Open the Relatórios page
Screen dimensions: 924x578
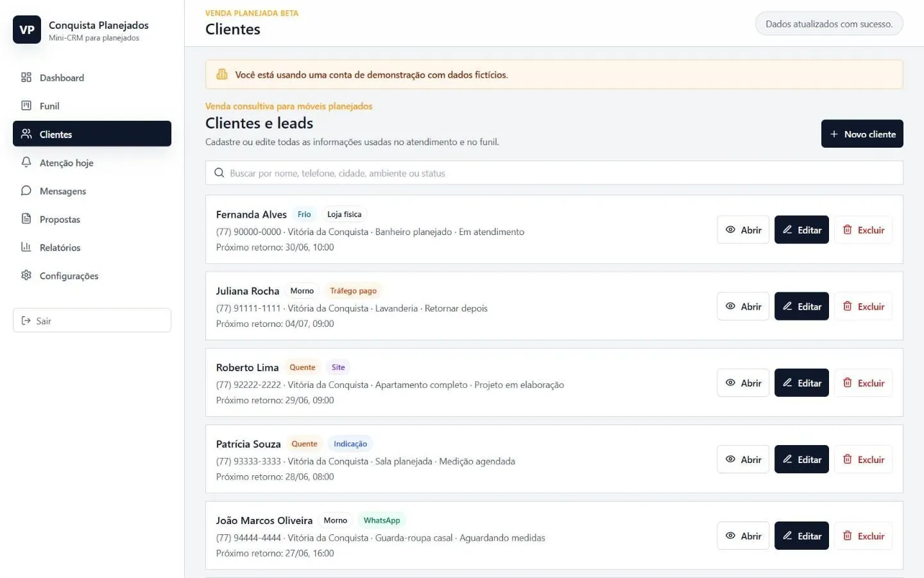coord(92,247)
